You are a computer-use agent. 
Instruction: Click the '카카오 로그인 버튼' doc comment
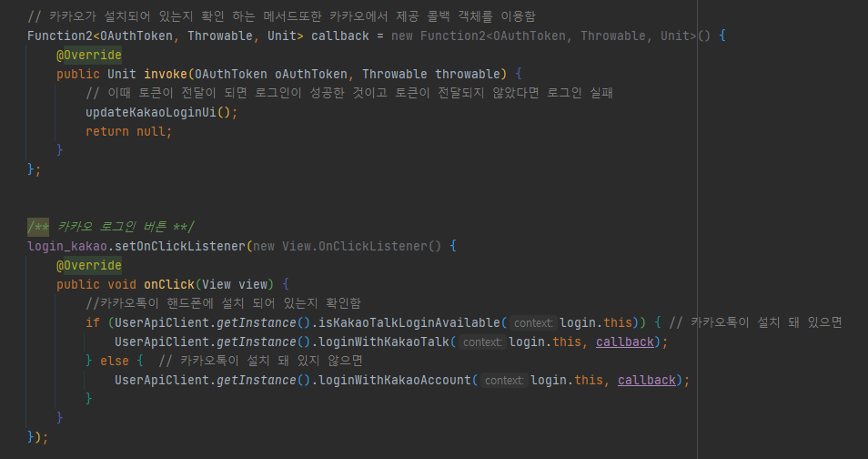[111, 227]
